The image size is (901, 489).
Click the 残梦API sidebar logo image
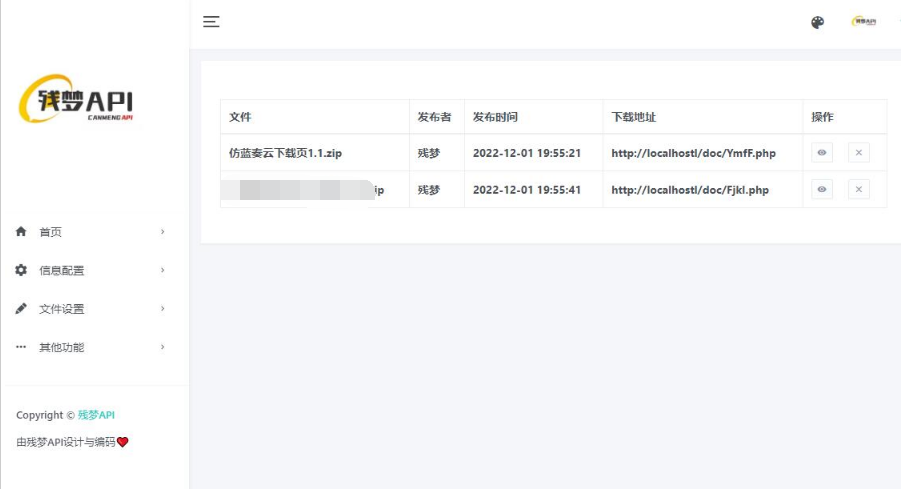click(77, 99)
